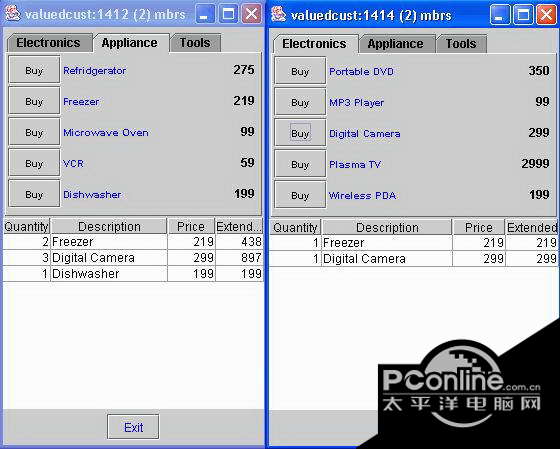Minimize the valuedcust:1412 window
Screen dimensions: 560x449
coord(205,14)
